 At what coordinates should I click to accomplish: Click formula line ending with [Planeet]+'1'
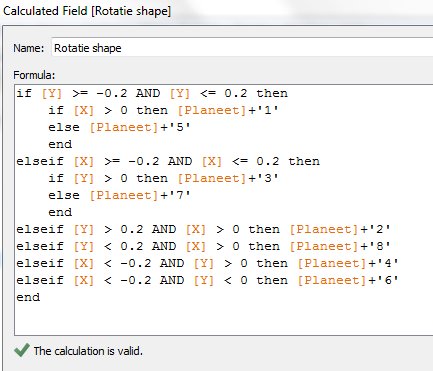[x=163, y=110]
